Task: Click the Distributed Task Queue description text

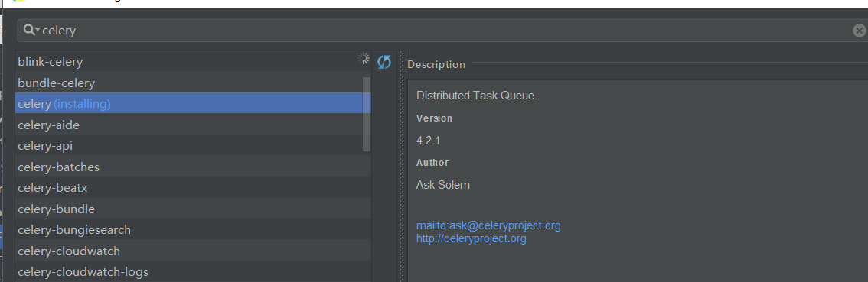Action: tap(477, 96)
